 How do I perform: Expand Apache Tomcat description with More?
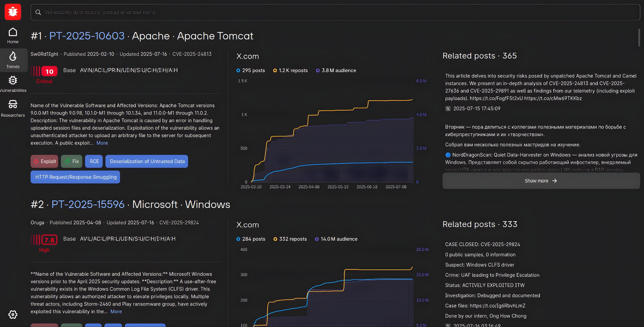(102, 143)
